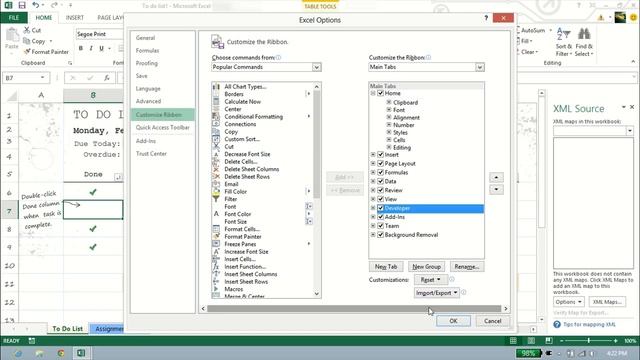Open the Advanced options category
The height and width of the screenshot is (360, 640).
click(148, 101)
